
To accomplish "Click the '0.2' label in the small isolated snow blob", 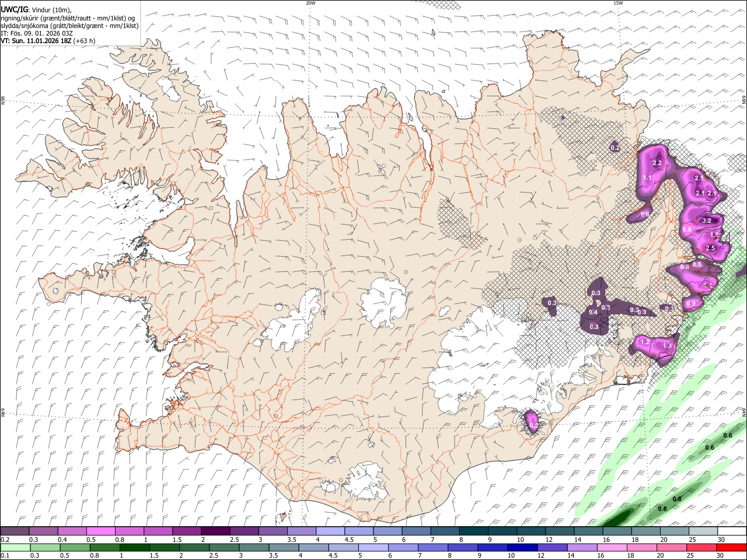I will (615, 148).
